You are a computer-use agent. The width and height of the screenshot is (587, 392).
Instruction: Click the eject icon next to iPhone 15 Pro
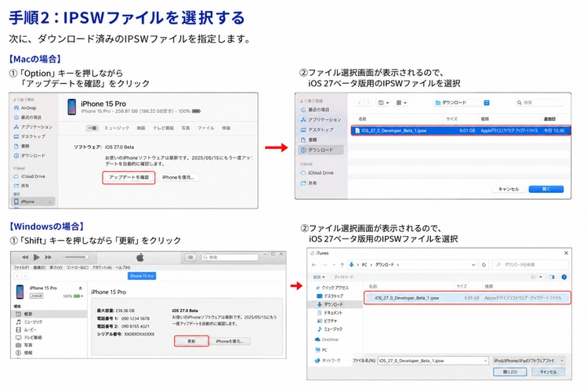[81, 288]
